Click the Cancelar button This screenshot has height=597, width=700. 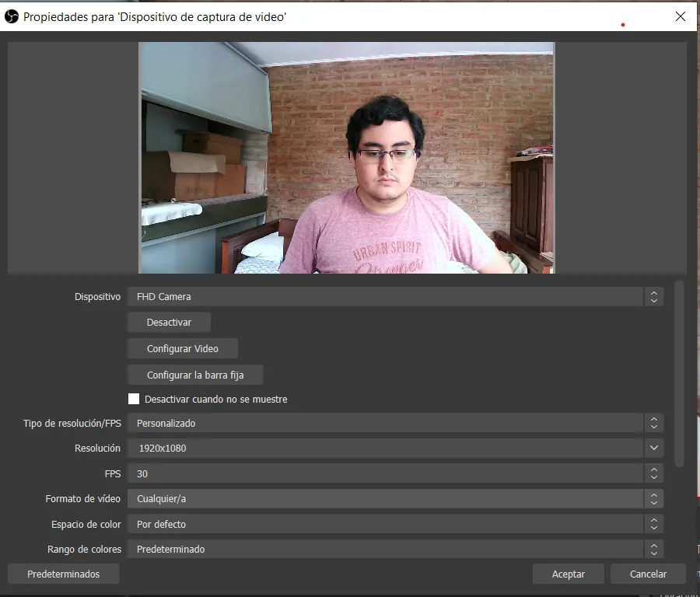point(648,574)
